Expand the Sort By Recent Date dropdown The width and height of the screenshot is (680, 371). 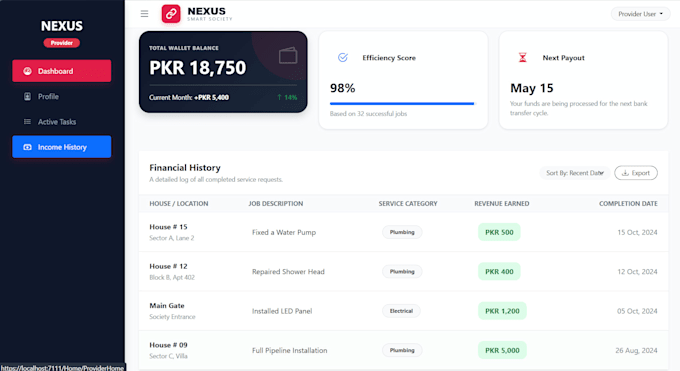575,173
